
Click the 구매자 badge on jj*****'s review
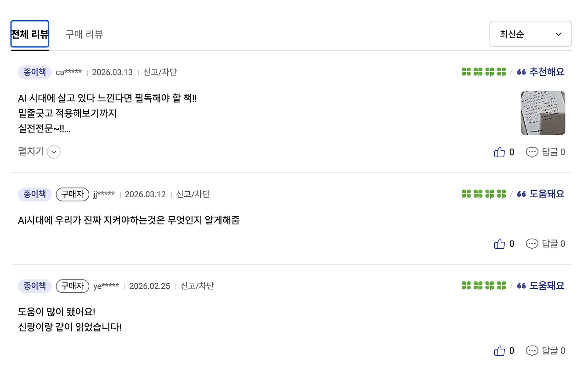point(72,194)
